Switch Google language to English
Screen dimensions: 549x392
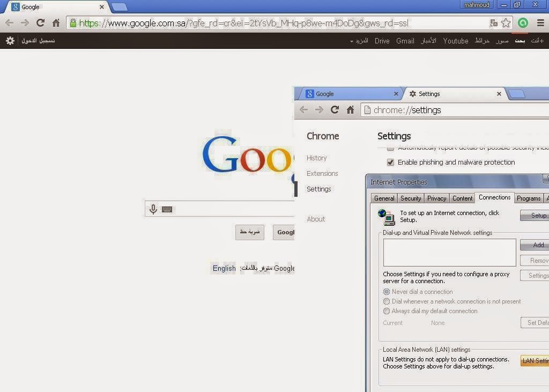pyautogui.click(x=224, y=268)
